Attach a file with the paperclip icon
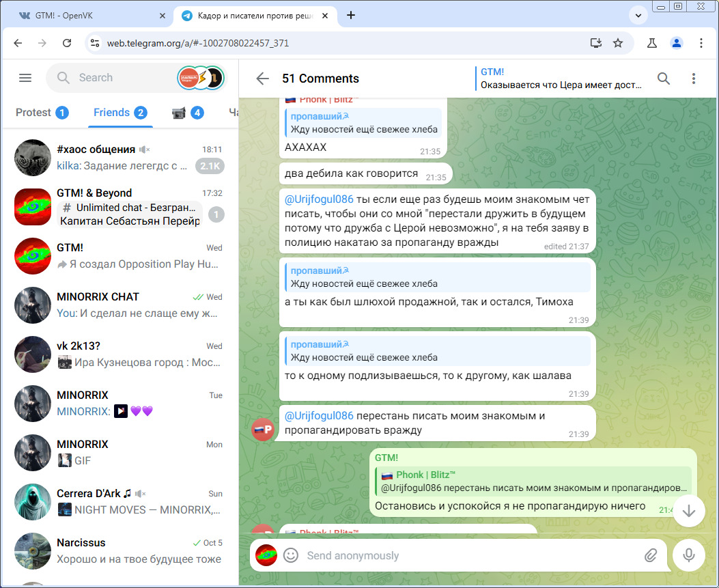 coord(650,555)
